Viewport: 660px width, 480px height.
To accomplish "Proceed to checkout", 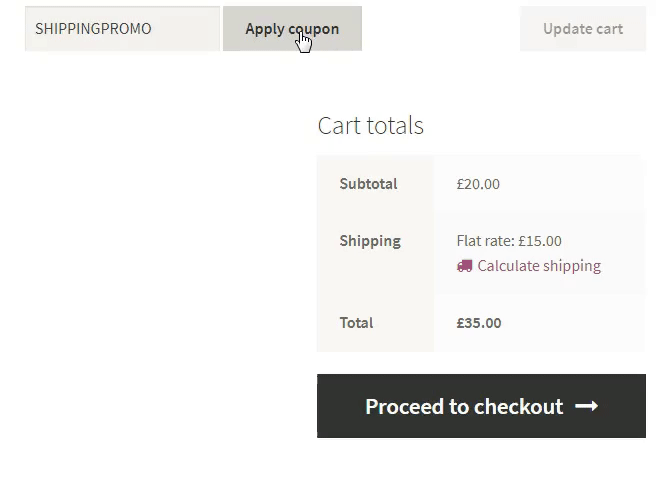I will [481, 406].
